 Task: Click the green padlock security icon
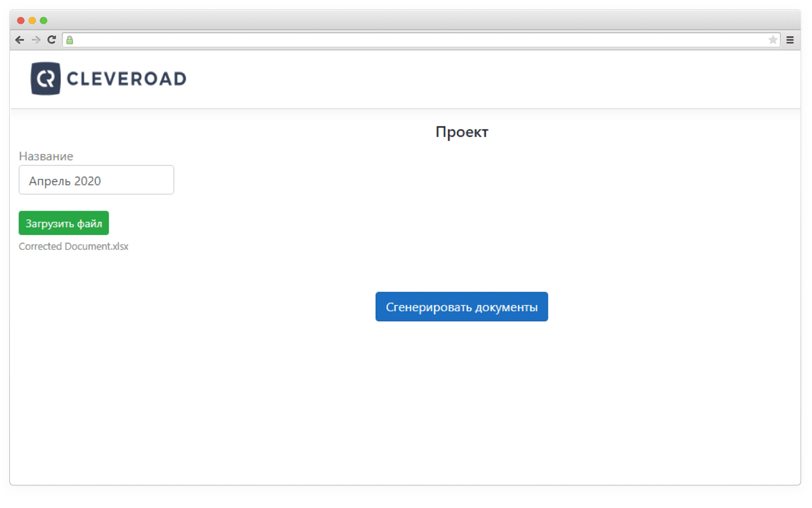[70, 40]
